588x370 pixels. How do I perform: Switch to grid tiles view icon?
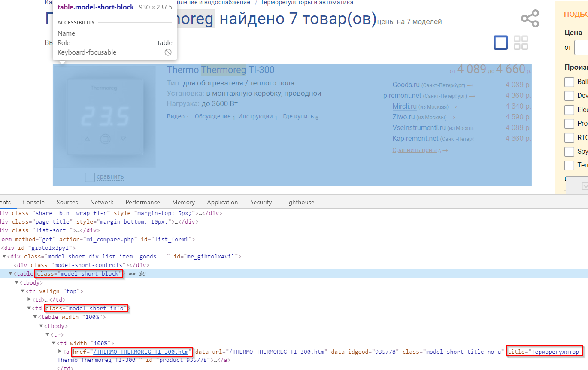(x=521, y=42)
